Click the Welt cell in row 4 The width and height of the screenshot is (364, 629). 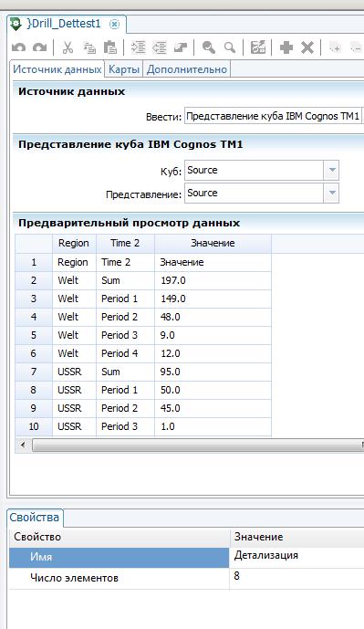pos(74,317)
